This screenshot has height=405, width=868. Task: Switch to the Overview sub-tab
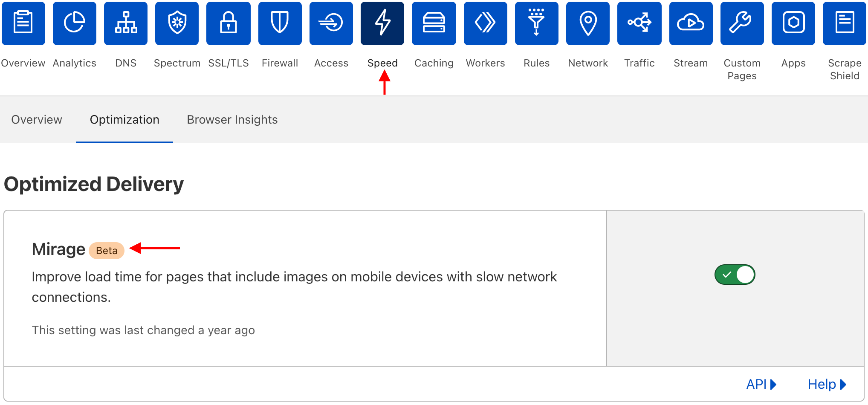tap(37, 120)
